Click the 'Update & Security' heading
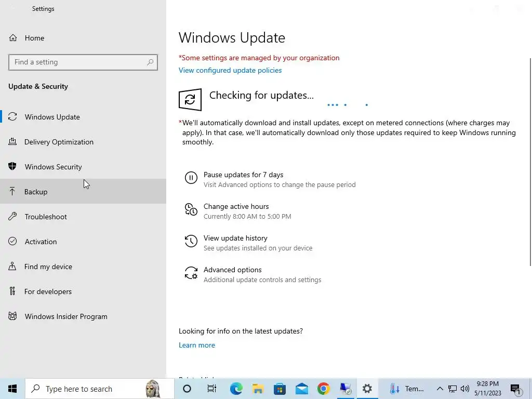532x399 pixels. point(38,87)
